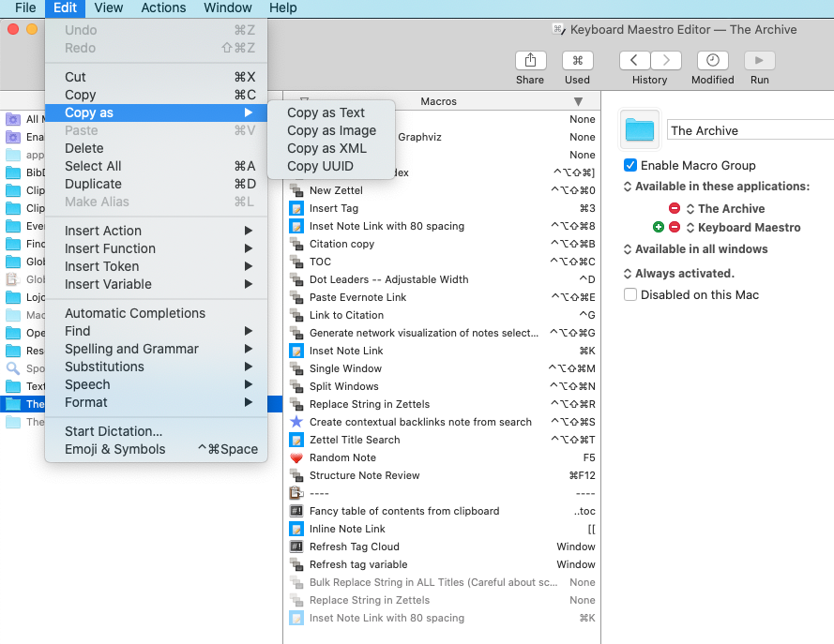This screenshot has height=644, width=834.
Task: Remove Keyboard Maestro with its red minus button
Action: (674, 228)
